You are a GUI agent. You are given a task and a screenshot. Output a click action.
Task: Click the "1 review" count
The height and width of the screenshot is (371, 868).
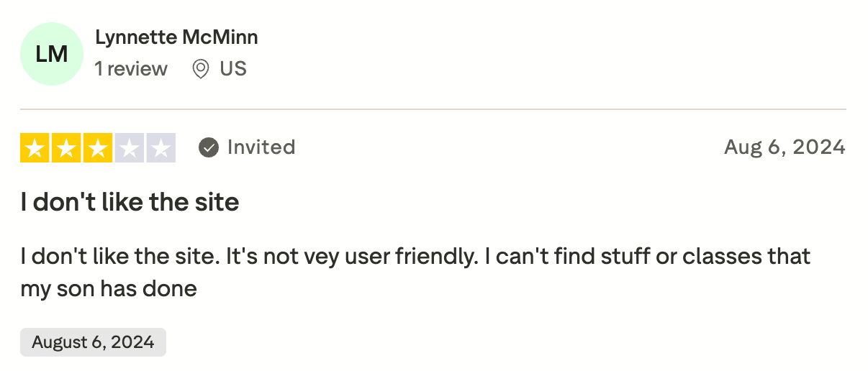[131, 69]
